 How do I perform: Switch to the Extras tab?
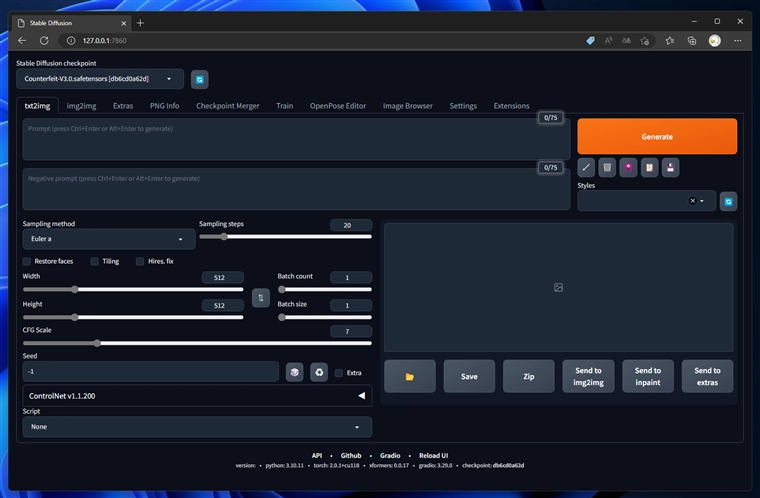[123, 106]
